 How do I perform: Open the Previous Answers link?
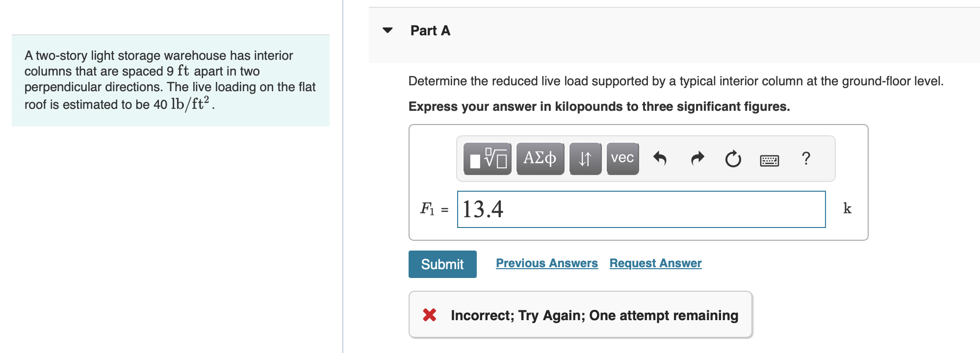tap(546, 263)
